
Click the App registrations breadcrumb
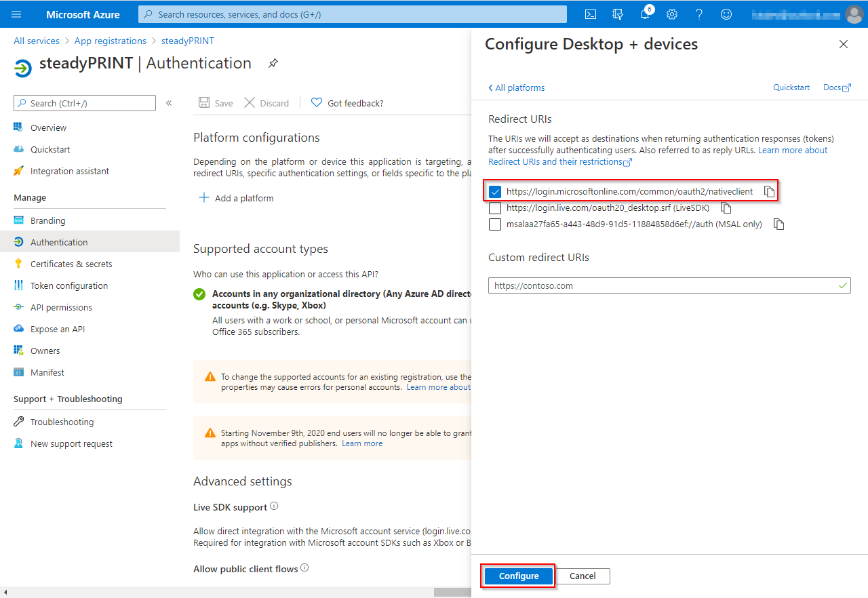[109, 41]
